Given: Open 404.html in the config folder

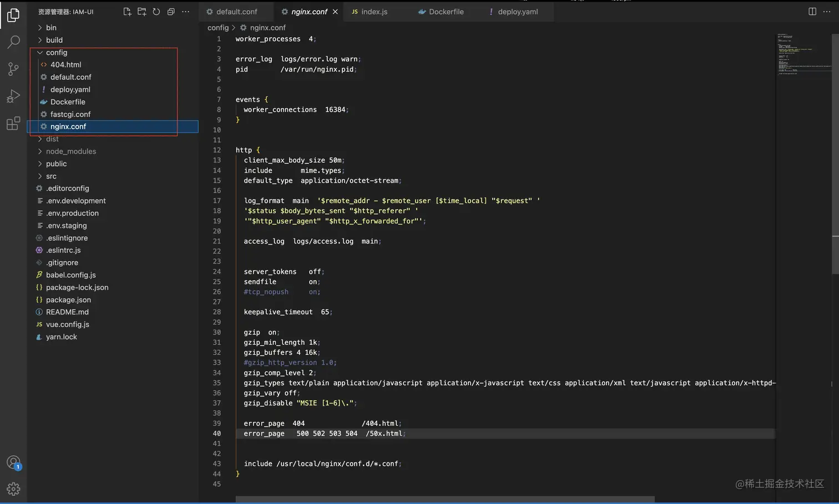Looking at the screenshot, I should [x=113, y=65].
